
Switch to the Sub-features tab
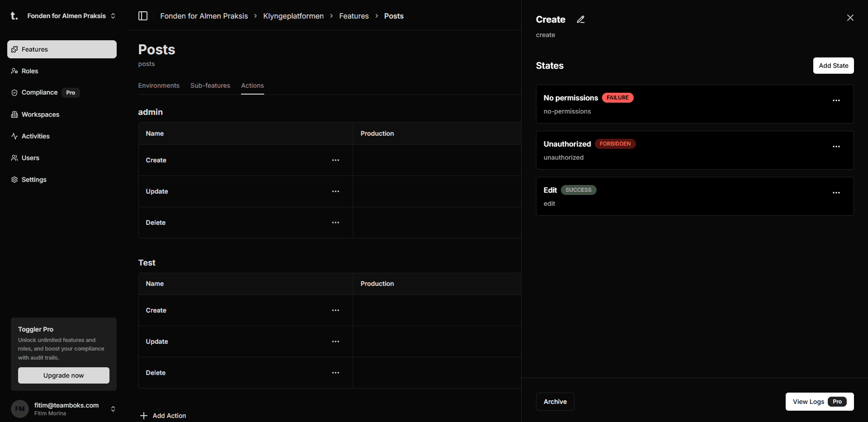coord(210,85)
